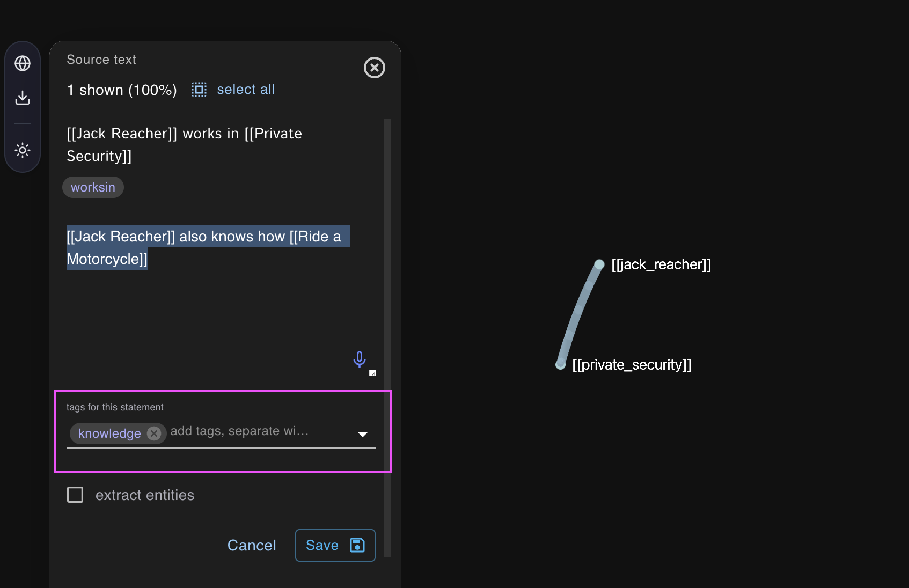The height and width of the screenshot is (588, 909).
Task: Click the textarea resize handle
Action: point(372,373)
